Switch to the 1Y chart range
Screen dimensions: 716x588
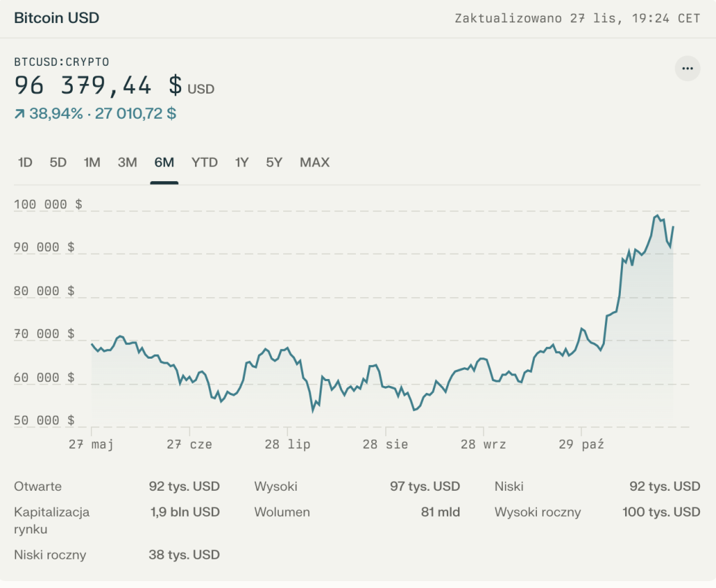241,162
